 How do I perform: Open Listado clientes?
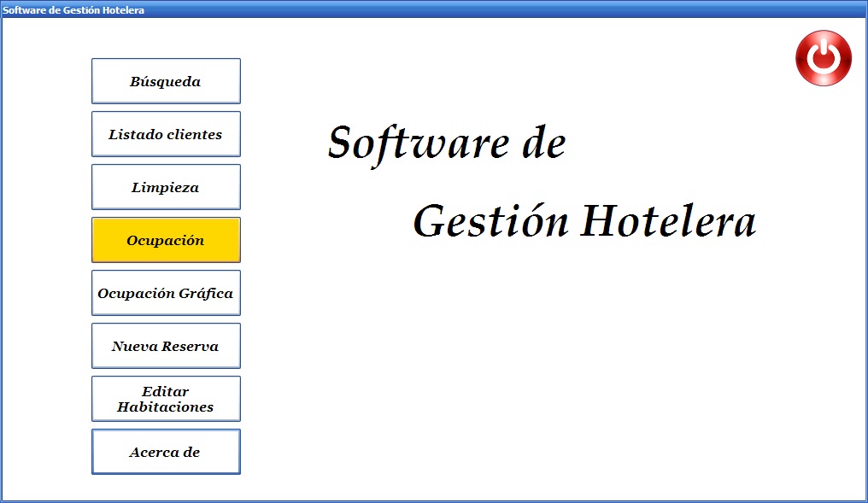tap(166, 134)
